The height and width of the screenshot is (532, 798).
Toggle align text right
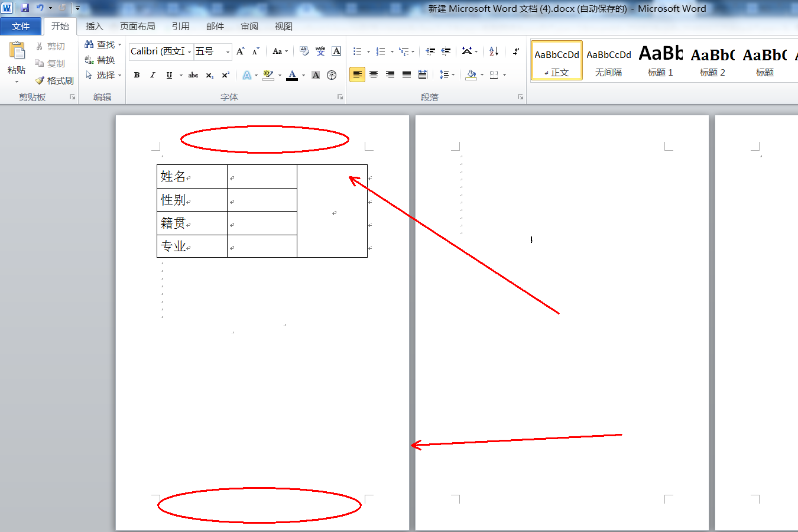(x=390, y=74)
